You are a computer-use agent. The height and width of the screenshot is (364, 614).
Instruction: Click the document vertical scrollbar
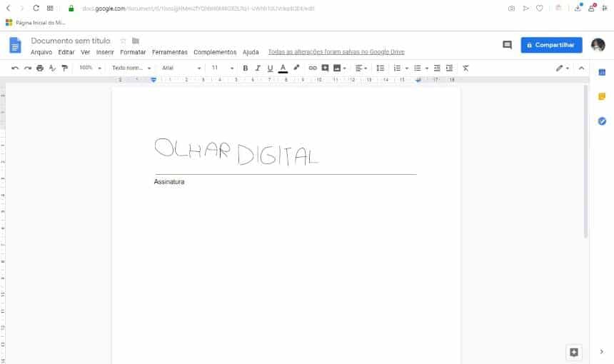tap(586, 161)
